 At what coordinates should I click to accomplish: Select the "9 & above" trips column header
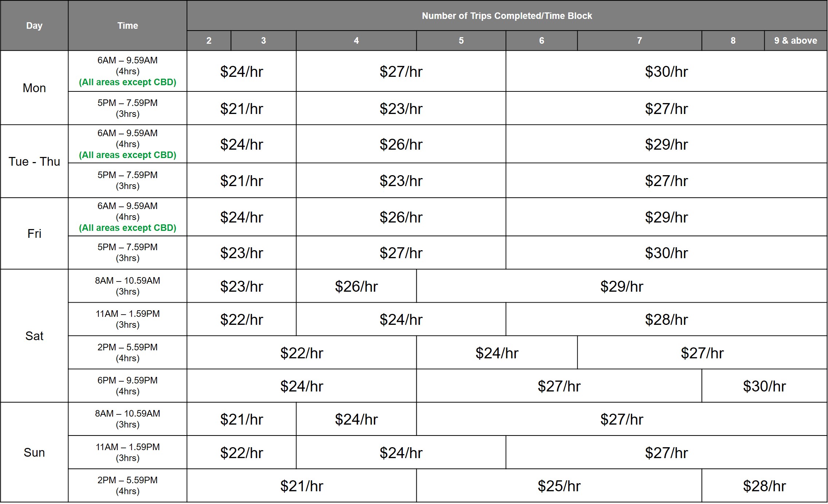[x=795, y=40]
